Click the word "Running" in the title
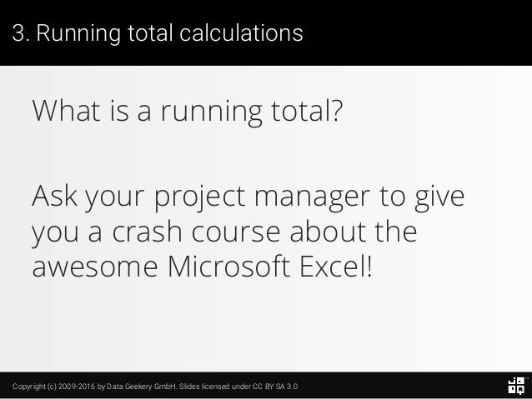 click(78, 34)
